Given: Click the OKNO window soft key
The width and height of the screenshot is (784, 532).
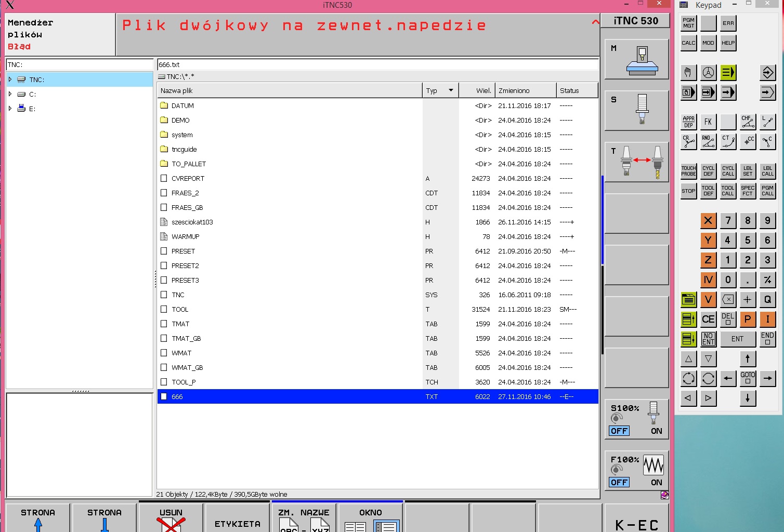Looking at the screenshot, I should click(371, 518).
